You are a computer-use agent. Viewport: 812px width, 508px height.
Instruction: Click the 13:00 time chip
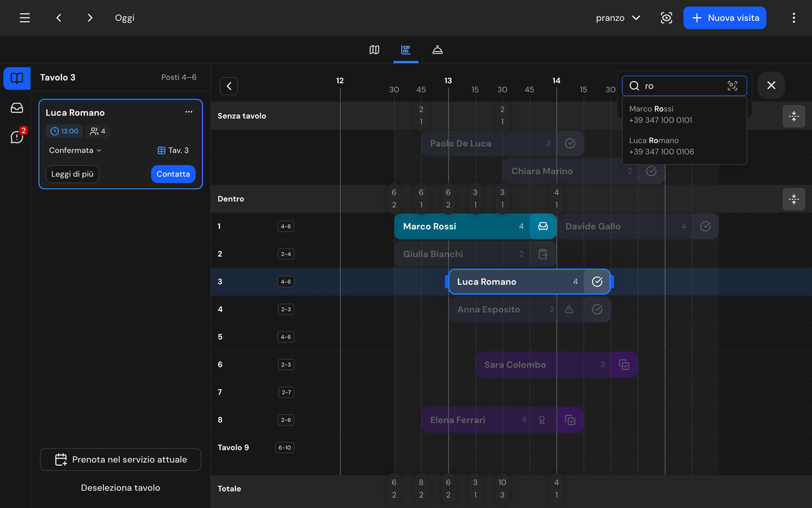point(64,131)
